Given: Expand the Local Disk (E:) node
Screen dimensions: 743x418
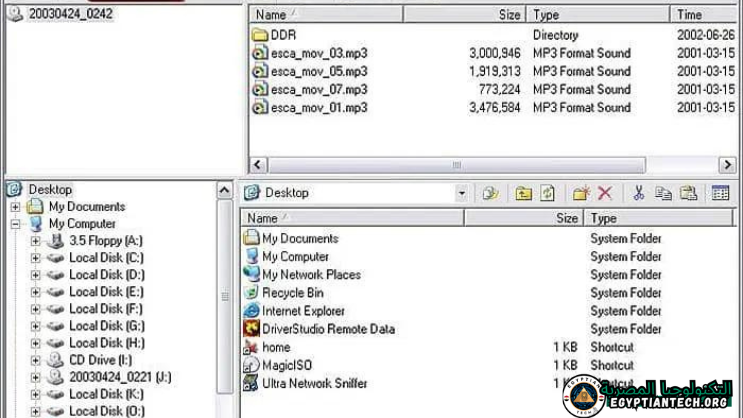Looking at the screenshot, I should click(x=36, y=292).
